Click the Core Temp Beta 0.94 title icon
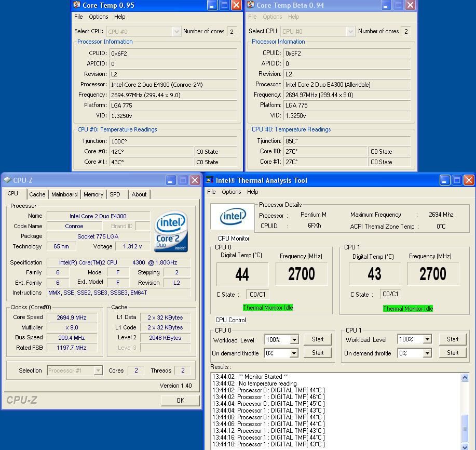Image resolution: width=476 pixels, height=450 pixels. (250, 5)
